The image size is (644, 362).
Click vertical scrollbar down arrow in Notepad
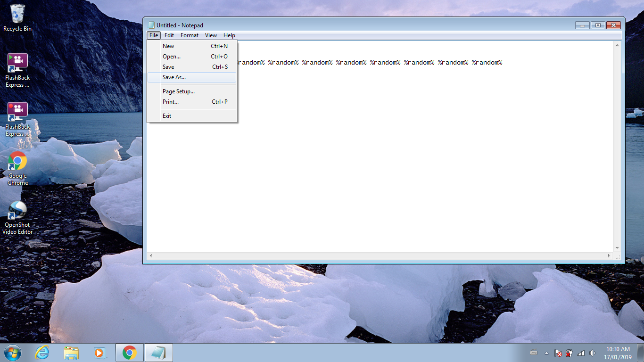coord(617,248)
